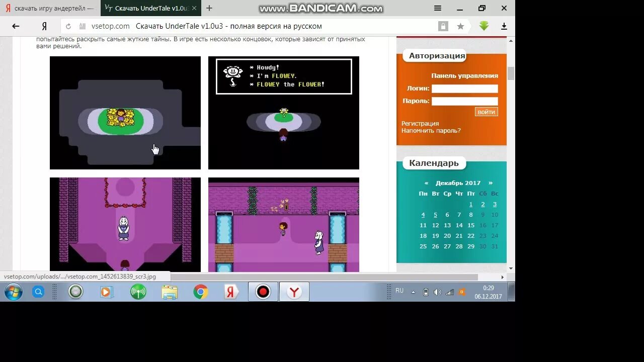
Task: Click the green download arrow extension icon
Action: 484,26
